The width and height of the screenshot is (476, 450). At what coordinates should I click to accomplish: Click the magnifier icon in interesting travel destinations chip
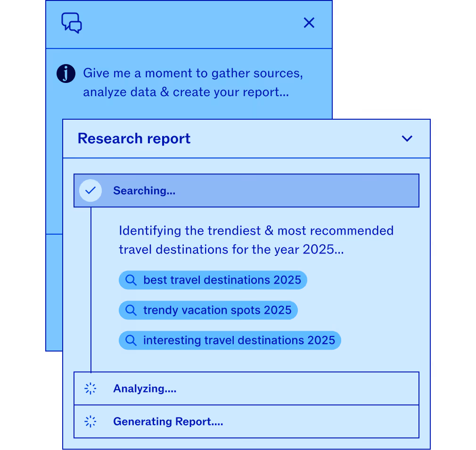coord(131,340)
